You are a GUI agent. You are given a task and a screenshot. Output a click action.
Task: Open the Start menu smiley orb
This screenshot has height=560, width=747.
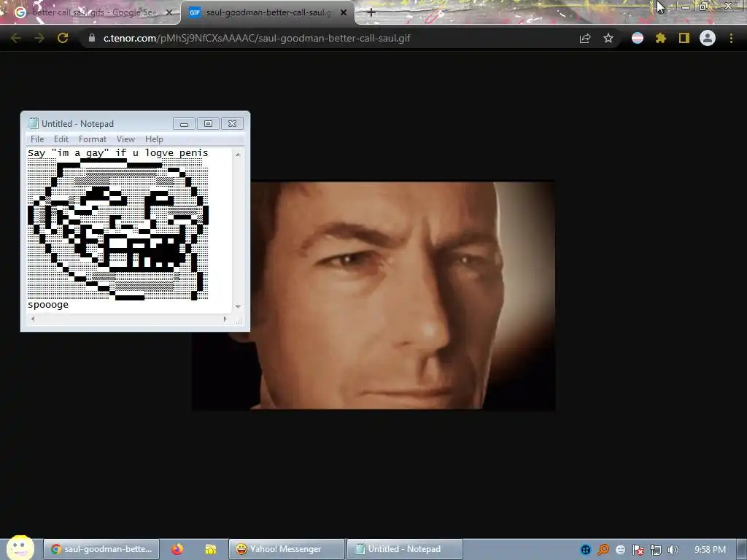(20, 548)
